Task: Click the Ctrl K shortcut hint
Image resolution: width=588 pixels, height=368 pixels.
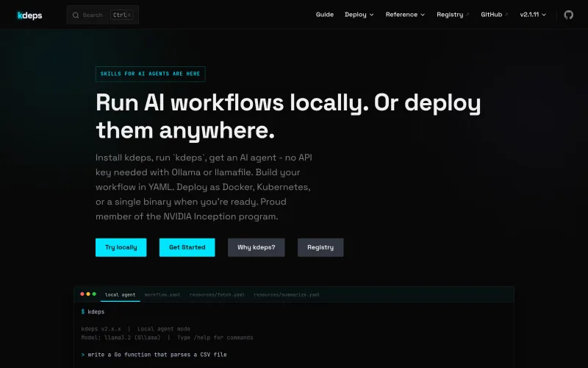Action: pos(121,15)
